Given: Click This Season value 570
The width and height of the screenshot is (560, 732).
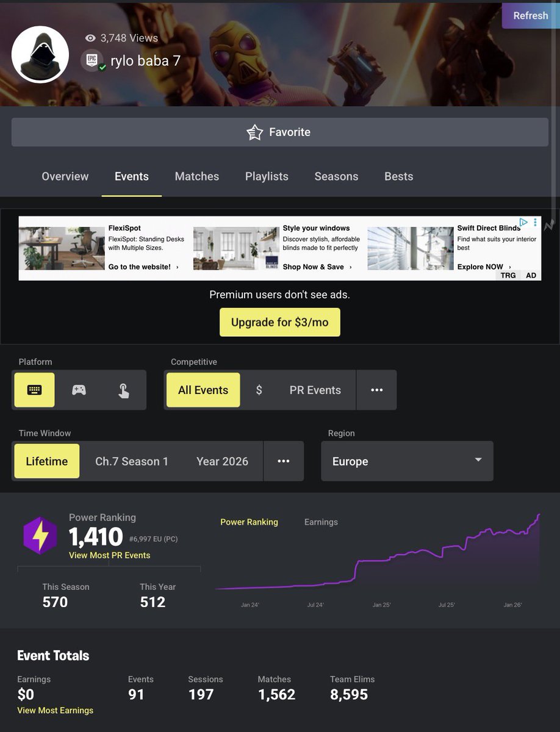Looking at the screenshot, I should [55, 602].
